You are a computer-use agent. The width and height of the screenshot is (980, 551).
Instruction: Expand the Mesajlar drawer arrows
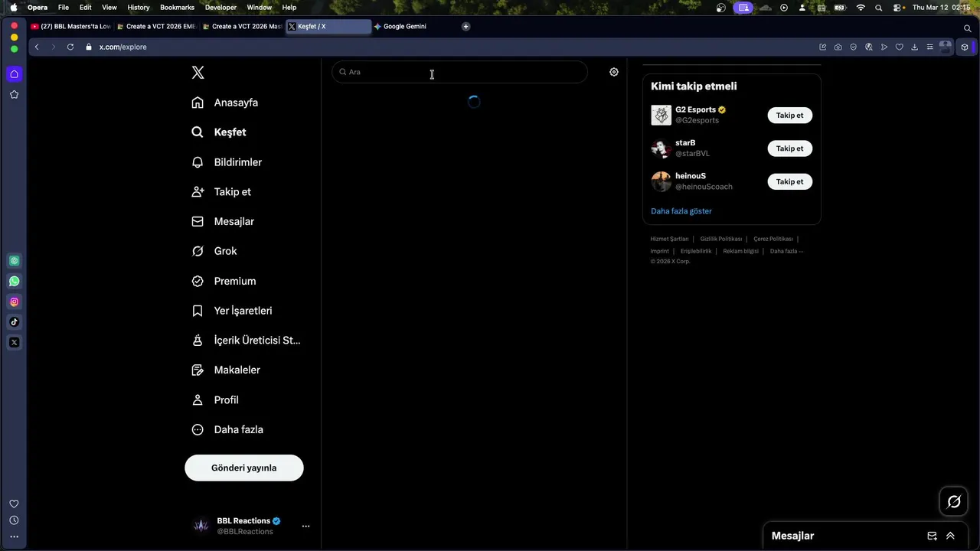click(x=950, y=536)
